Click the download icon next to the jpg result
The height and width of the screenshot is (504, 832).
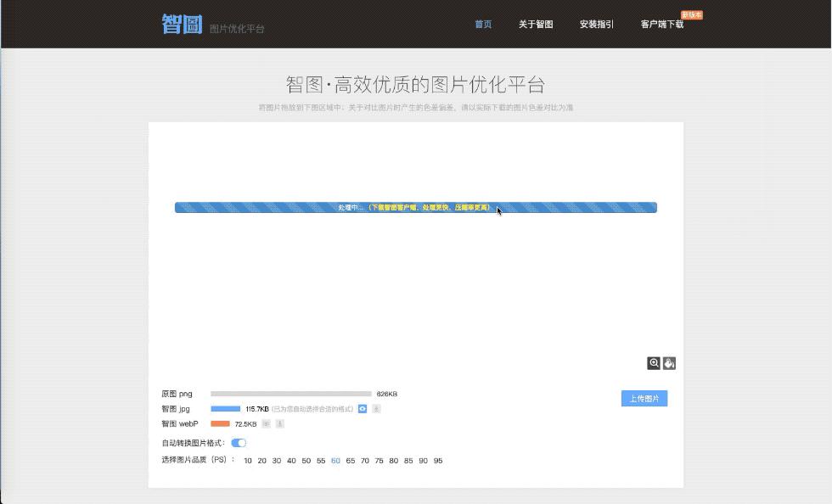[377, 408]
